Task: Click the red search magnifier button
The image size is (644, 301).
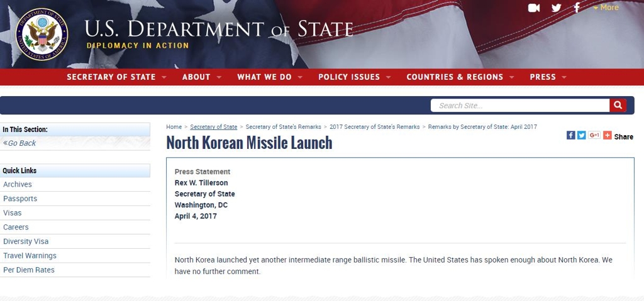Action: click(618, 106)
